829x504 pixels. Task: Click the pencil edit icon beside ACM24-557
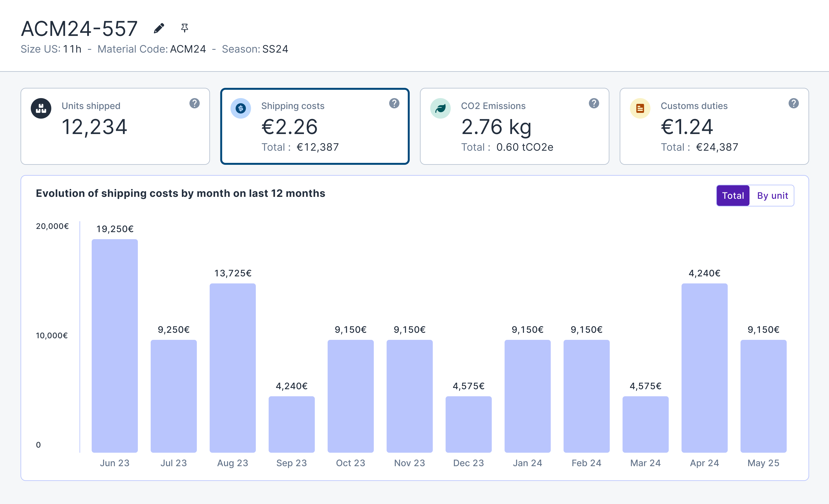[159, 28]
